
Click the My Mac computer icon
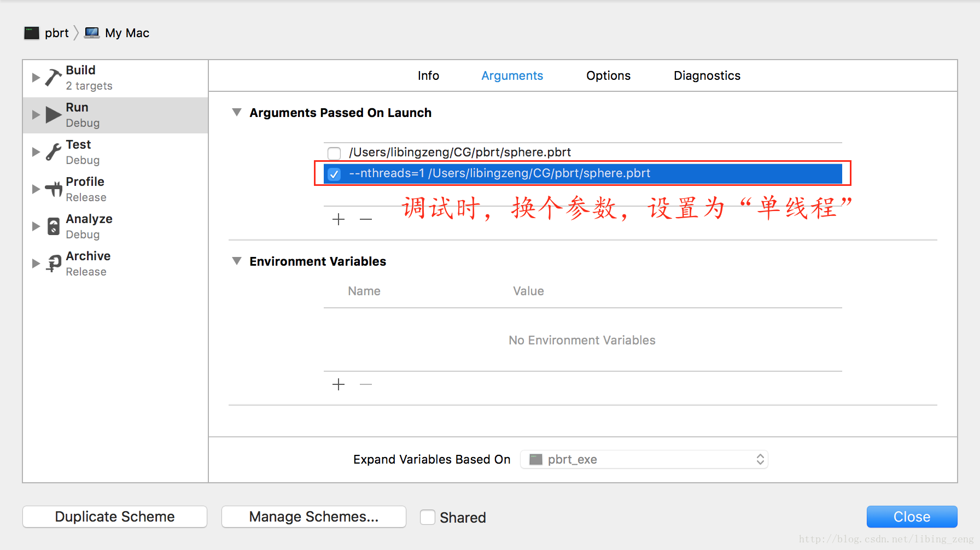(x=92, y=33)
